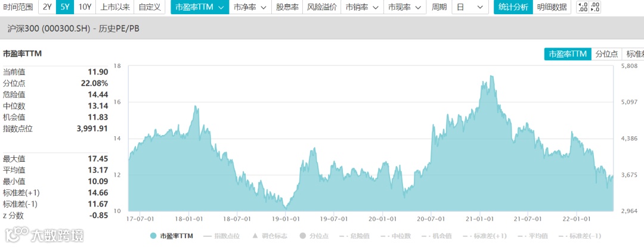This screenshot has width=644, height=247.
Task: Open the 统计分析 view
Action: coord(513,7)
